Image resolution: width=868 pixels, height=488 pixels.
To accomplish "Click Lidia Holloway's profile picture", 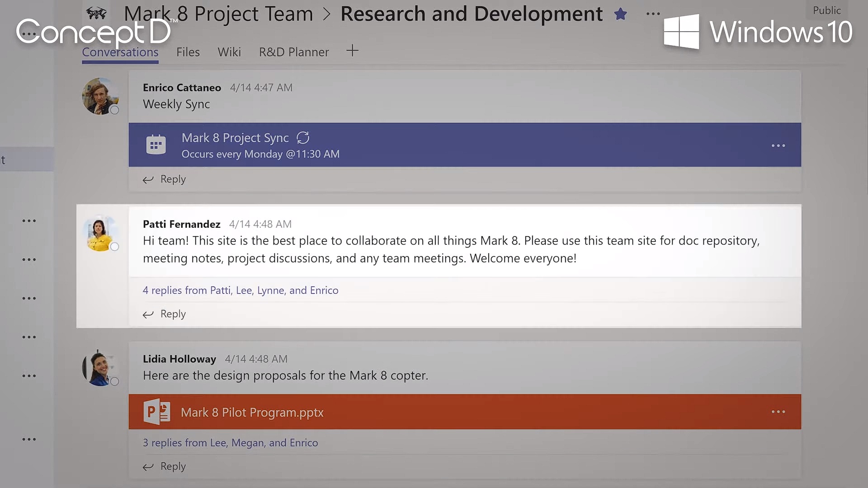I will pos(100,367).
